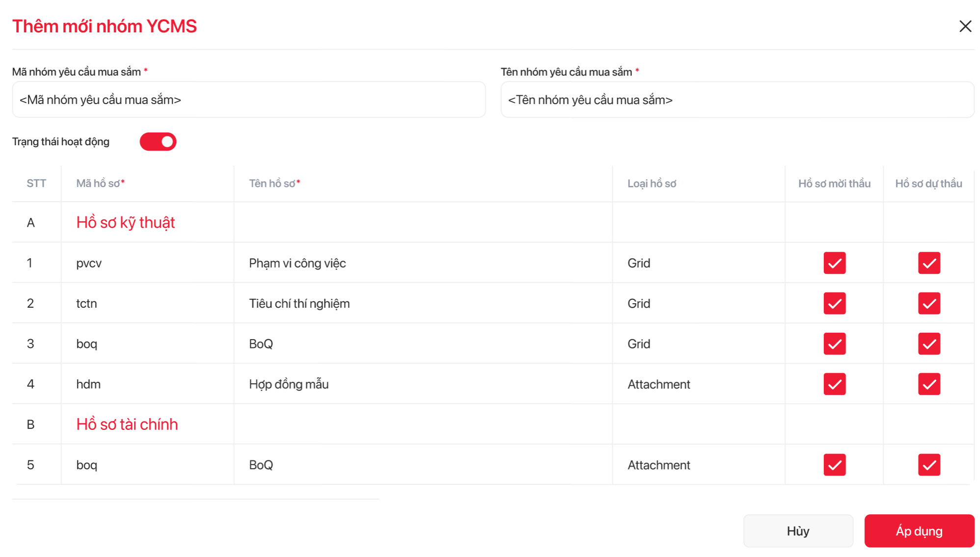Click the Mã nhóm yêu cầu mua sắm field
980x557 pixels.
click(x=248, y=100)
